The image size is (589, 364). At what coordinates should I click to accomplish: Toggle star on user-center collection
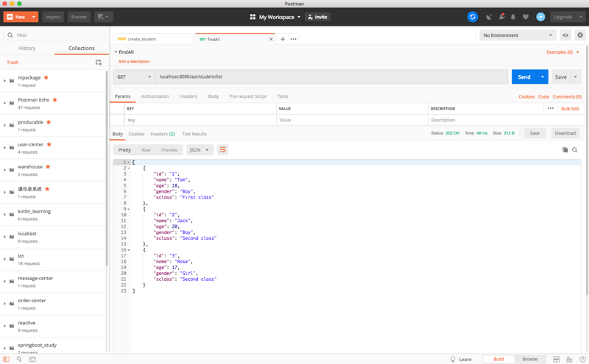tap(49, 144)
